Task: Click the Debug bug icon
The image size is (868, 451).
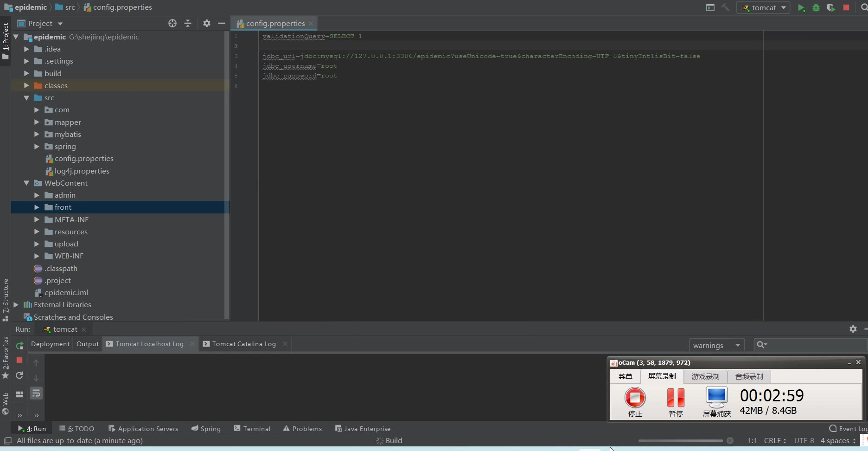Action: (816, 7)
